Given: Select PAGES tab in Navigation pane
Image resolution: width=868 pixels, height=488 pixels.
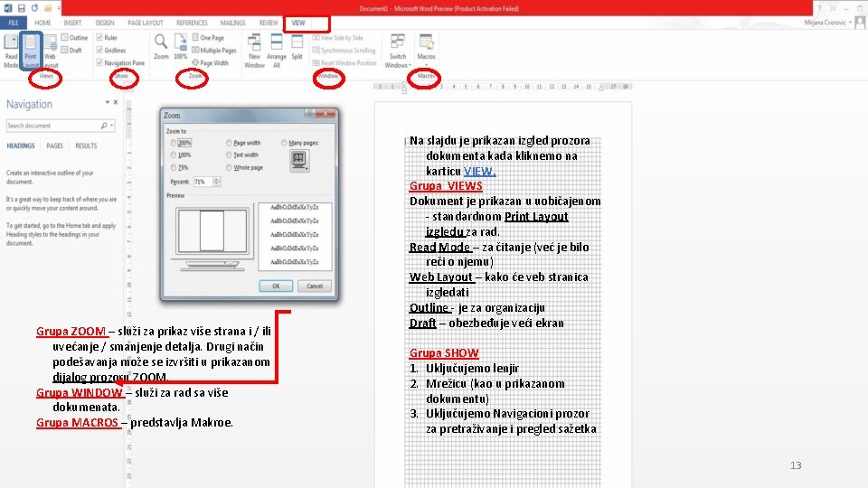Looking at the screenshot, I should [x=54, y=146].
